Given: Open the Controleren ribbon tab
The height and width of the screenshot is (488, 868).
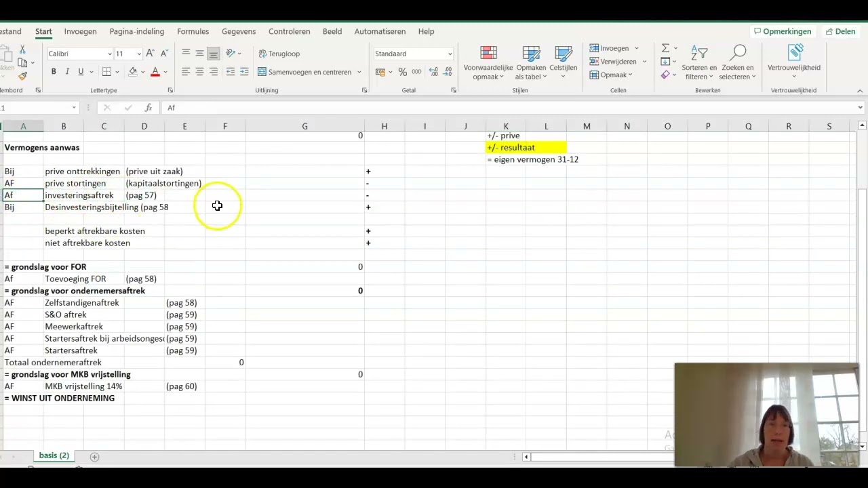Looking at the screenshot, I should (290, 31).
